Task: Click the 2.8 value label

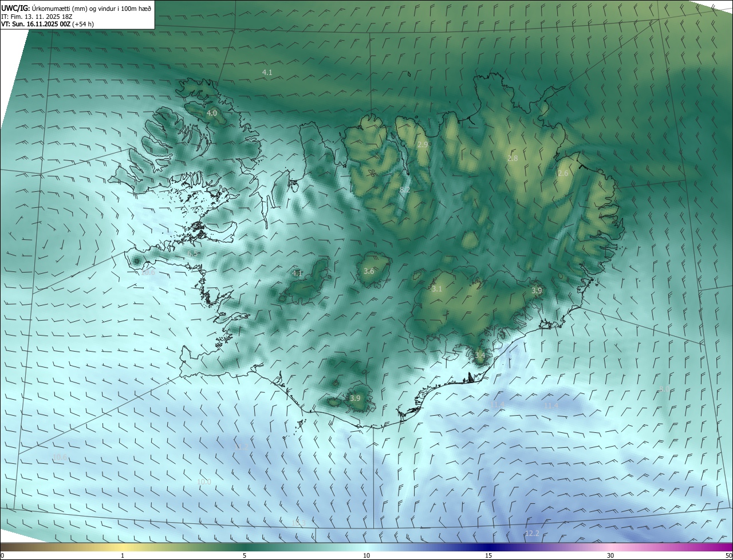Action: (513, 159)
